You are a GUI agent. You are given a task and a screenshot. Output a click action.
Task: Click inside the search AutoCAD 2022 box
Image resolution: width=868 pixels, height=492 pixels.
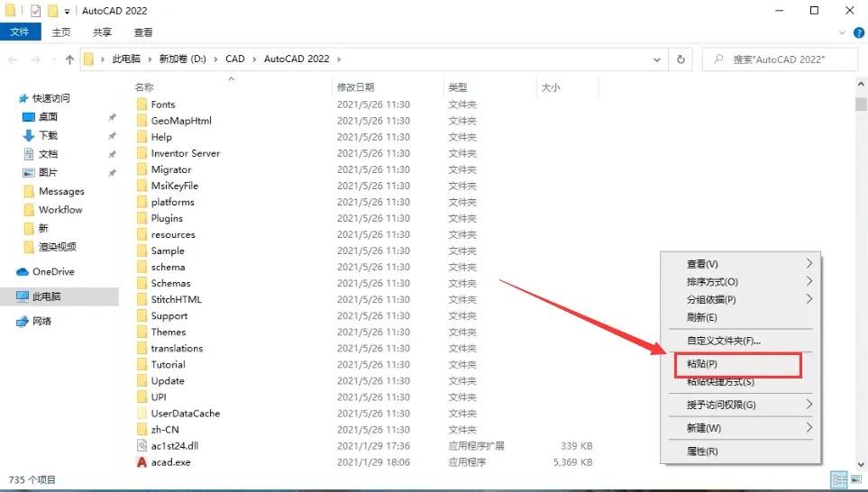780,59
